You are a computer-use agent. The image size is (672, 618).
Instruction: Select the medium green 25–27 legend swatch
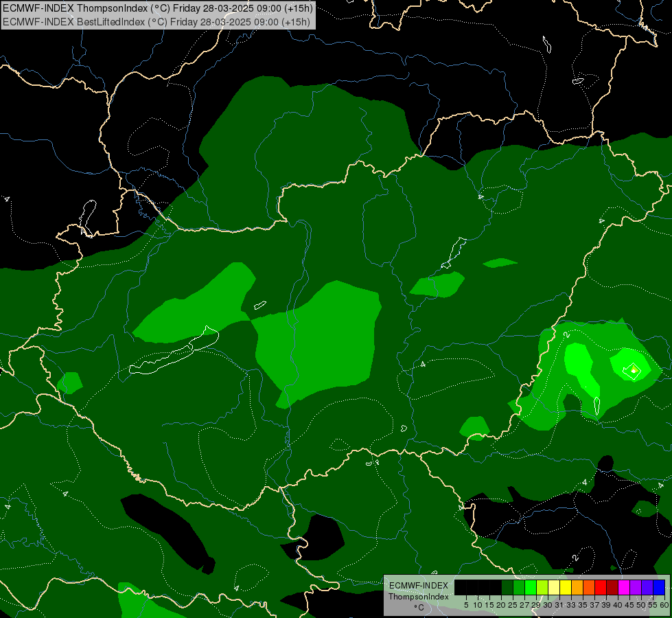(519, 588)
